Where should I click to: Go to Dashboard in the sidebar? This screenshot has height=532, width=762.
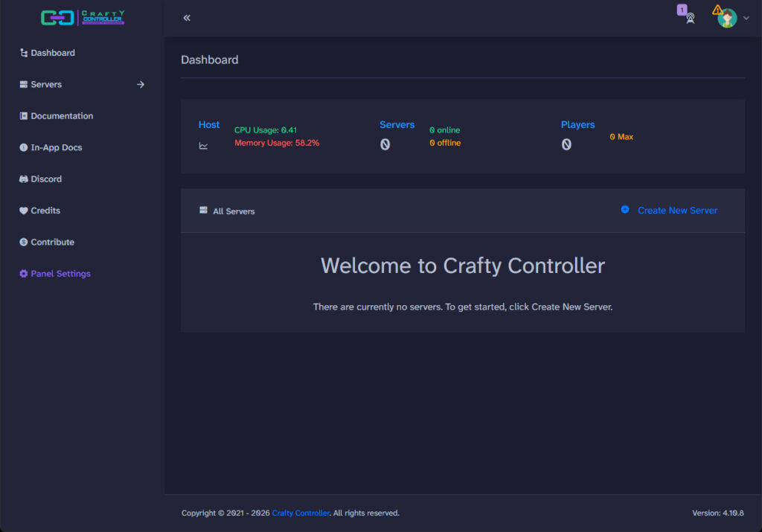coord(53,53)
